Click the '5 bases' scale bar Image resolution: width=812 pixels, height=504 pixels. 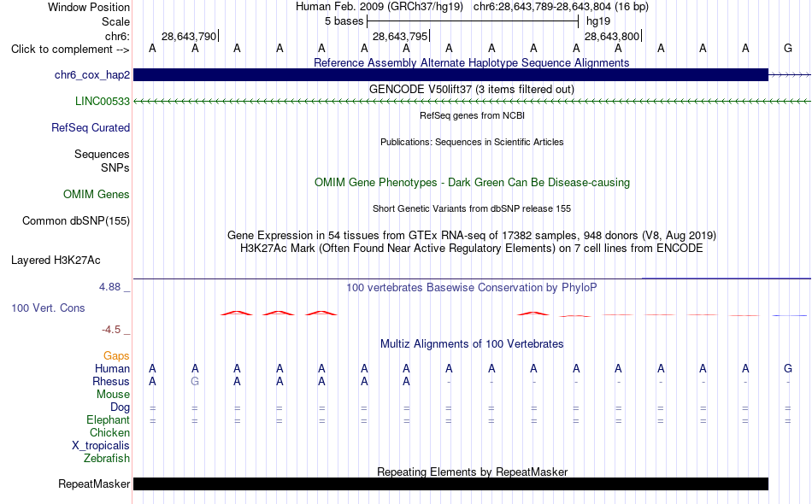473,21
